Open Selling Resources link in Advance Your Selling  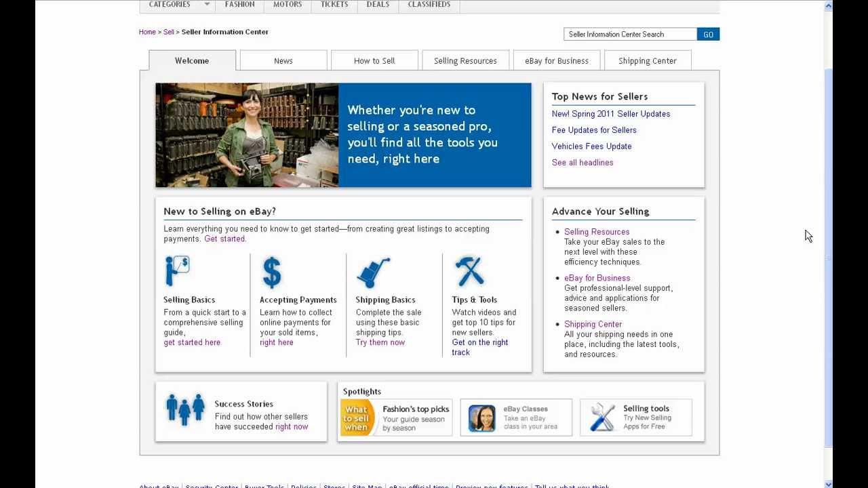[597, 232]
